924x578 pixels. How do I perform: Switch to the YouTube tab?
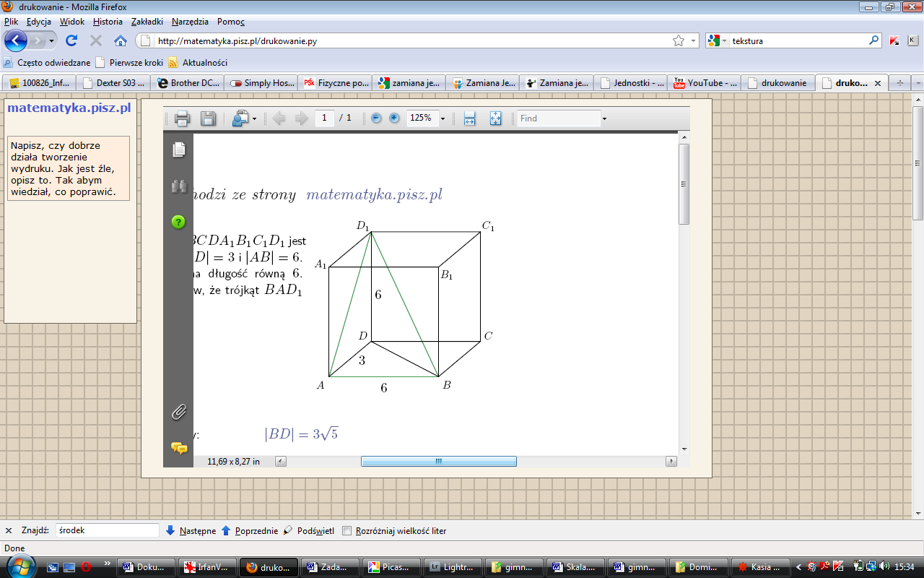coord(705,83)
